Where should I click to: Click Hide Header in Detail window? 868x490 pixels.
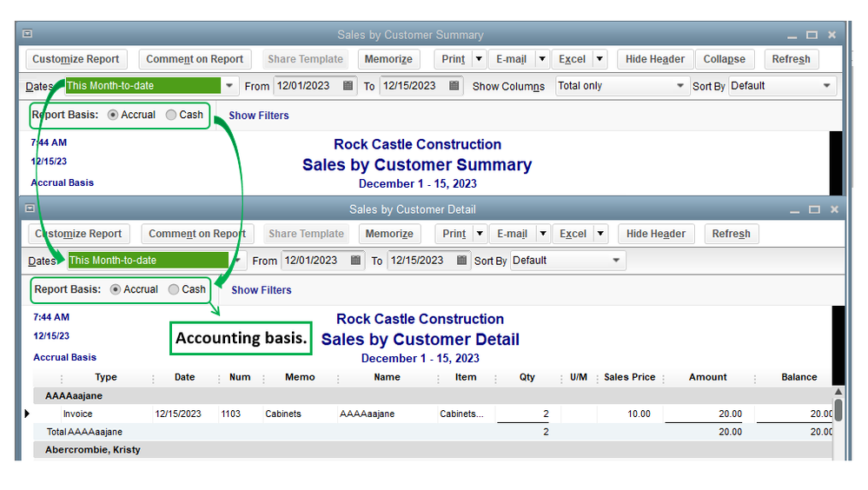coord(656,234)
